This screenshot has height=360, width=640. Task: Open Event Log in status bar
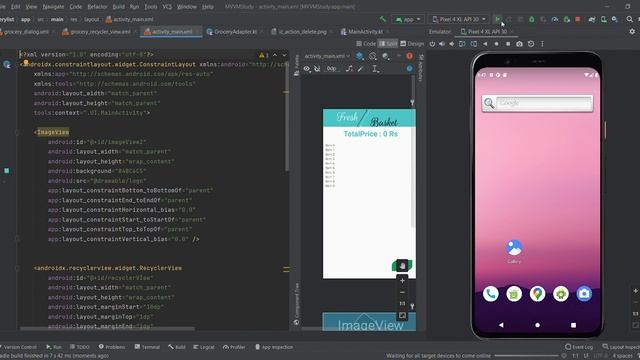tap(579, 347)
